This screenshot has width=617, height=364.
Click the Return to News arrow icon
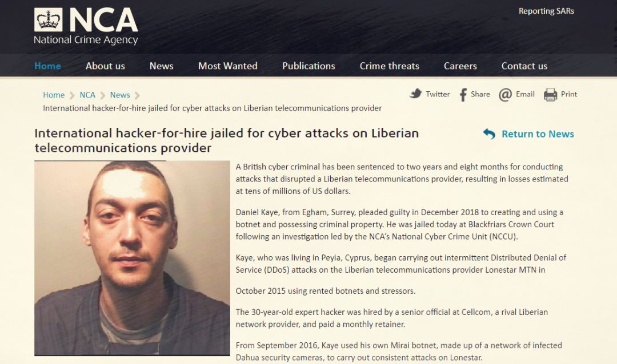(489, 134)
